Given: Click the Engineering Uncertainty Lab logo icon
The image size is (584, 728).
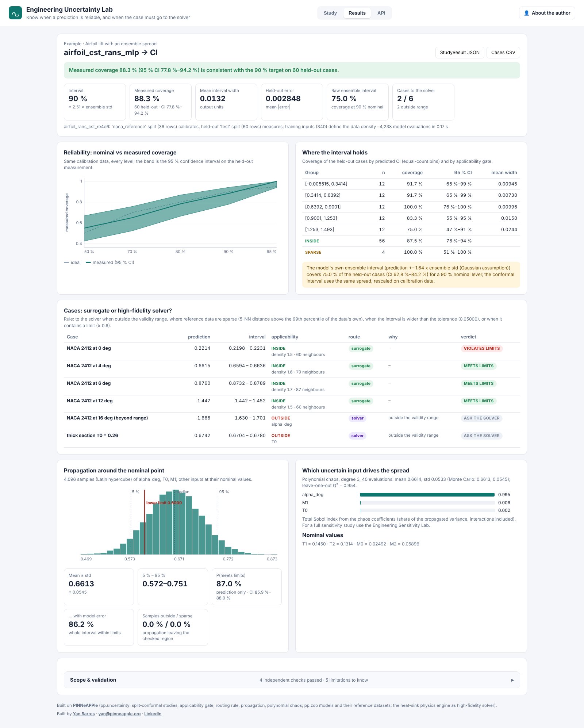Looking at the screenshot, I should coord(15,13).
